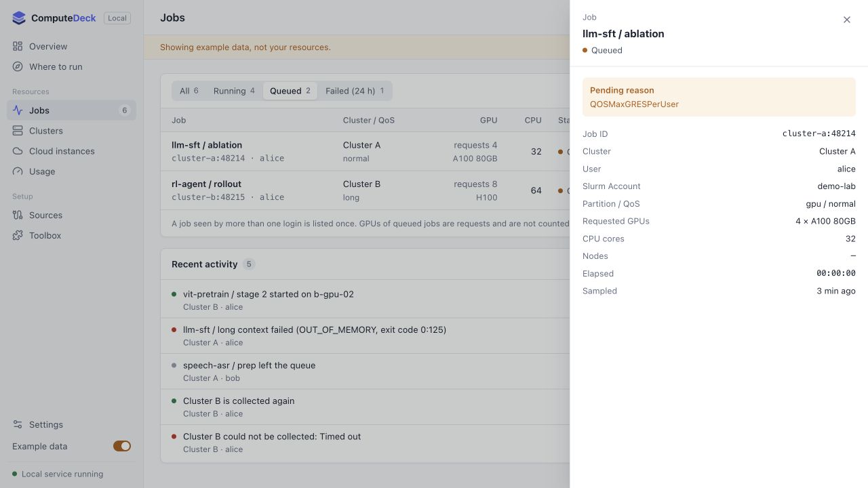Open Settings from the sidebar
This screenshot has height=488, width=868.
[71, 425]
